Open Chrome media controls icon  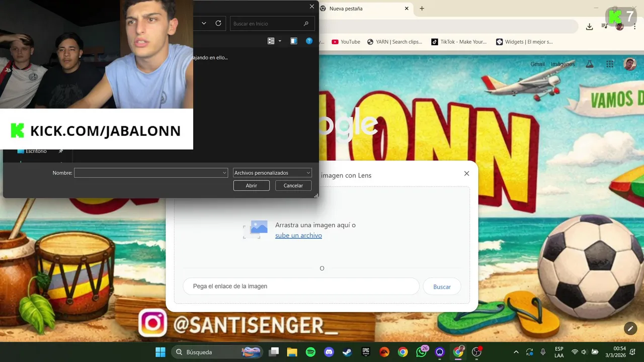604,26
